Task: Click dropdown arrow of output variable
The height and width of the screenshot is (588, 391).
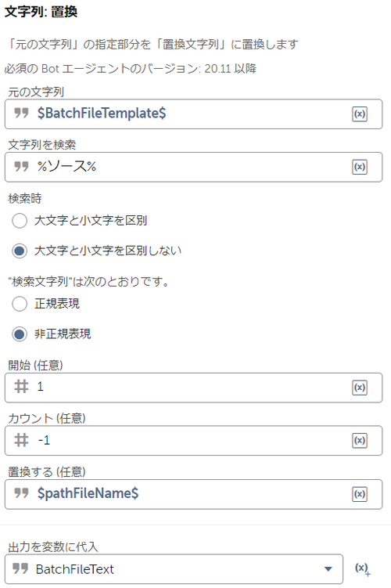Action: 328,569
